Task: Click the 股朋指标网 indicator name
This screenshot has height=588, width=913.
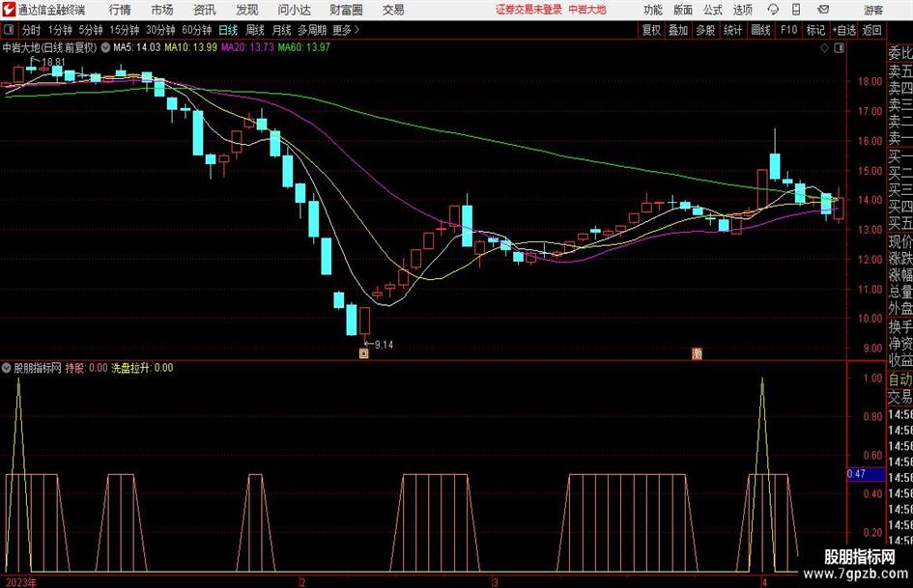Action: point(38,368)
